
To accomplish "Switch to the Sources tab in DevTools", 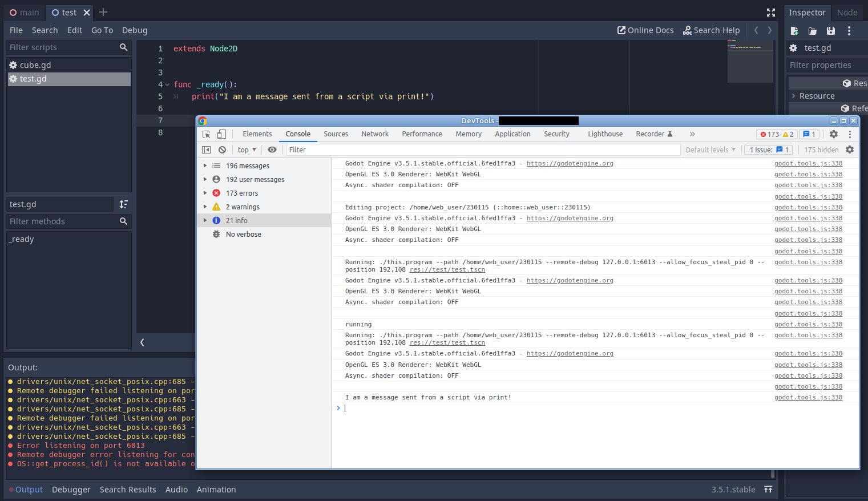I will click(336, 134).
